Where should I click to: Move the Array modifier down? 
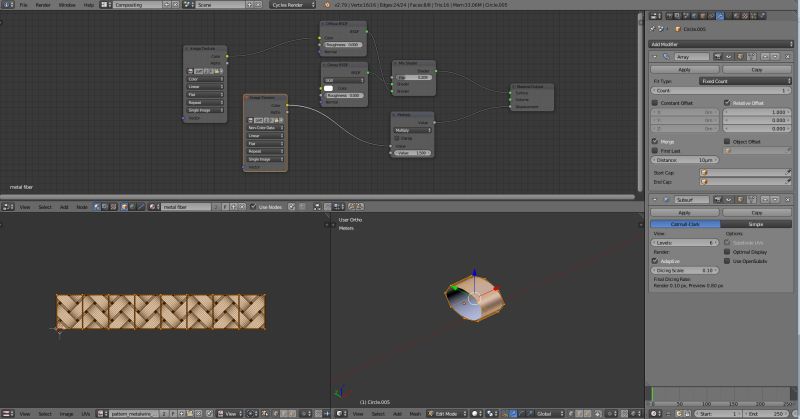click(775, 56)
